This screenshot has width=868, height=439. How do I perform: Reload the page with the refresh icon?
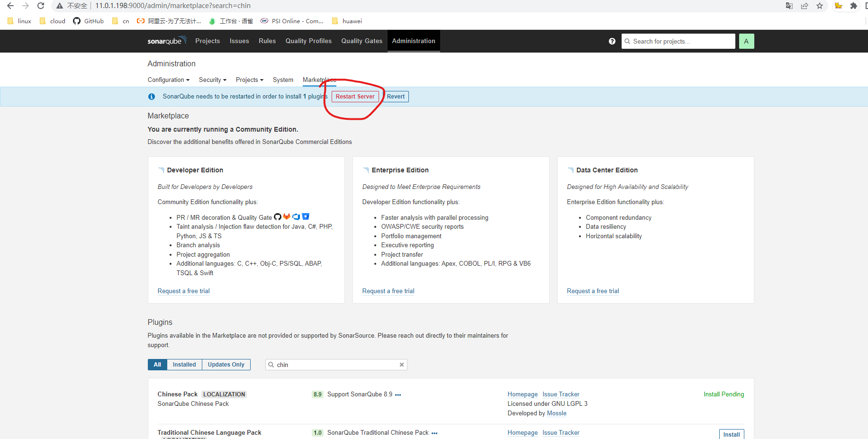click(41, 6)
